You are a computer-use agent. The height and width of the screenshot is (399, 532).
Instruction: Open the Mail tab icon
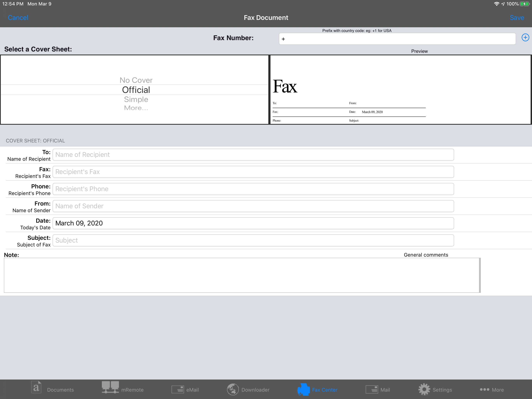372,389
